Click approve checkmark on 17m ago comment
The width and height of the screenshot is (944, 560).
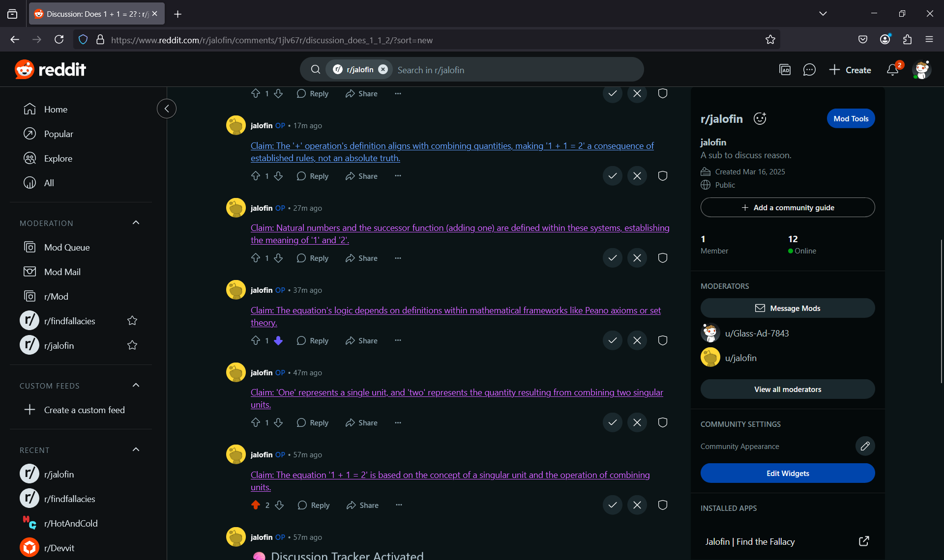pos(612,176)
